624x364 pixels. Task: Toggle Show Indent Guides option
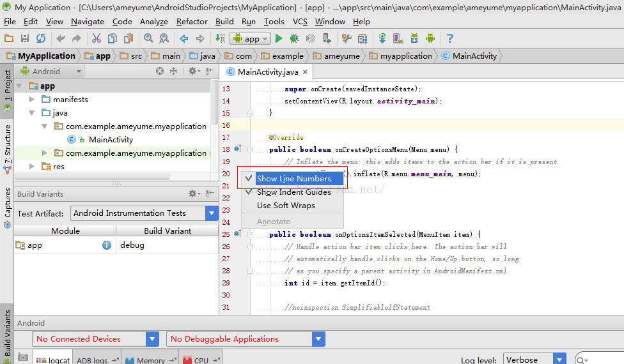[x=293, y=192]
